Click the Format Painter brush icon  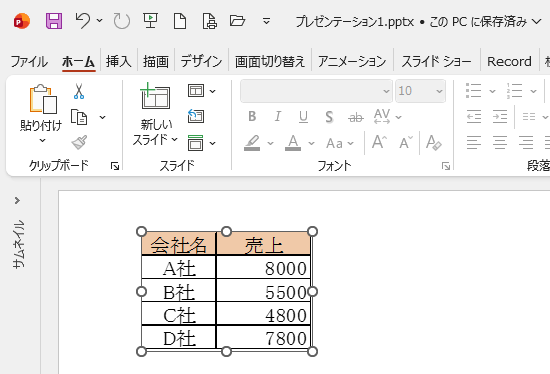tap(79, 142)
